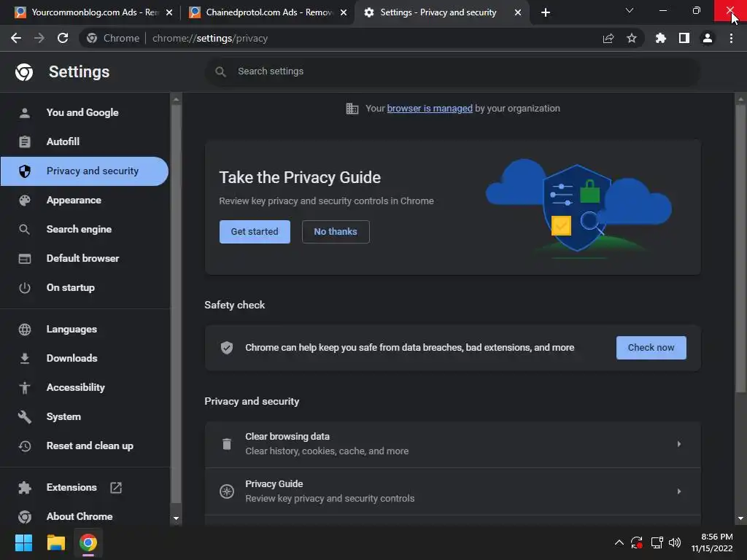
Task: Click the network icon in the tray
Action: tap(657, 542)
